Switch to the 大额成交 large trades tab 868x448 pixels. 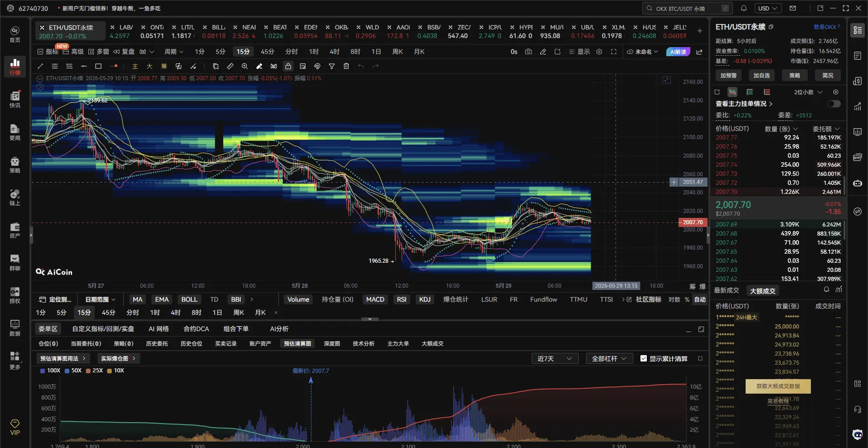763,291
